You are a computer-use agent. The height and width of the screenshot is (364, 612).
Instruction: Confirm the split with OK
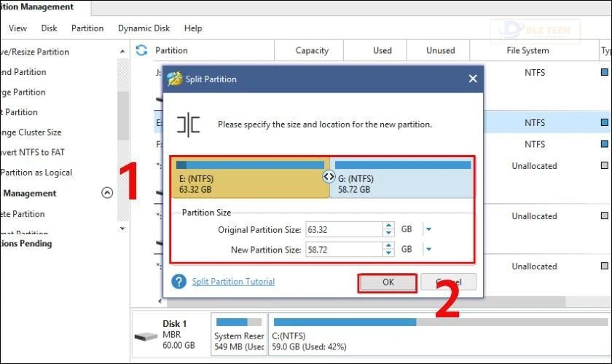pos(388,282)
